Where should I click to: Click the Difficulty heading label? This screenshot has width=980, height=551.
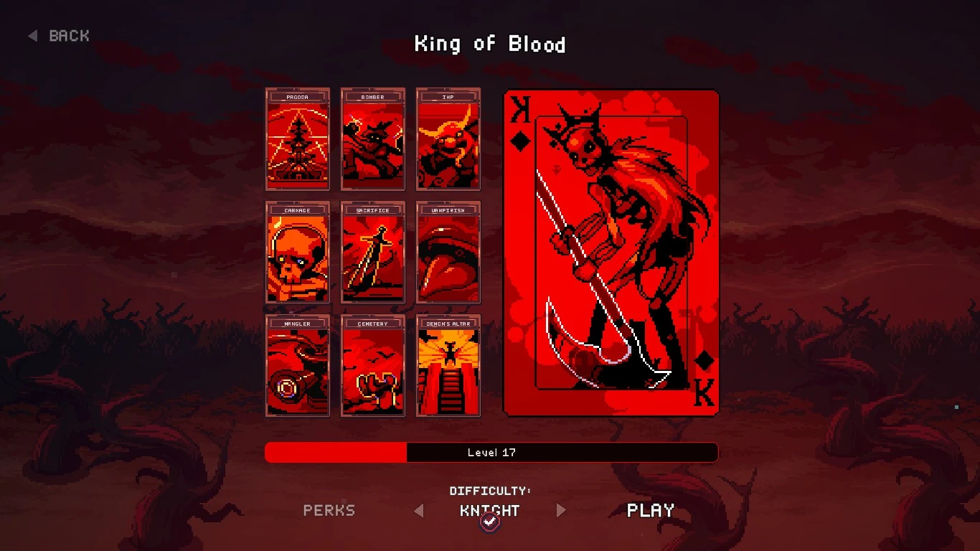click(x=490, y=491)
